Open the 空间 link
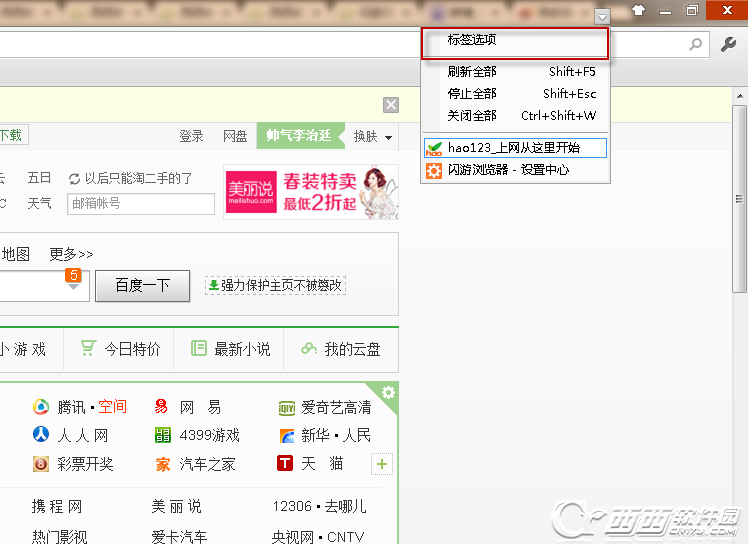Screen dimensions: 748x544 (x=113, y=407)
